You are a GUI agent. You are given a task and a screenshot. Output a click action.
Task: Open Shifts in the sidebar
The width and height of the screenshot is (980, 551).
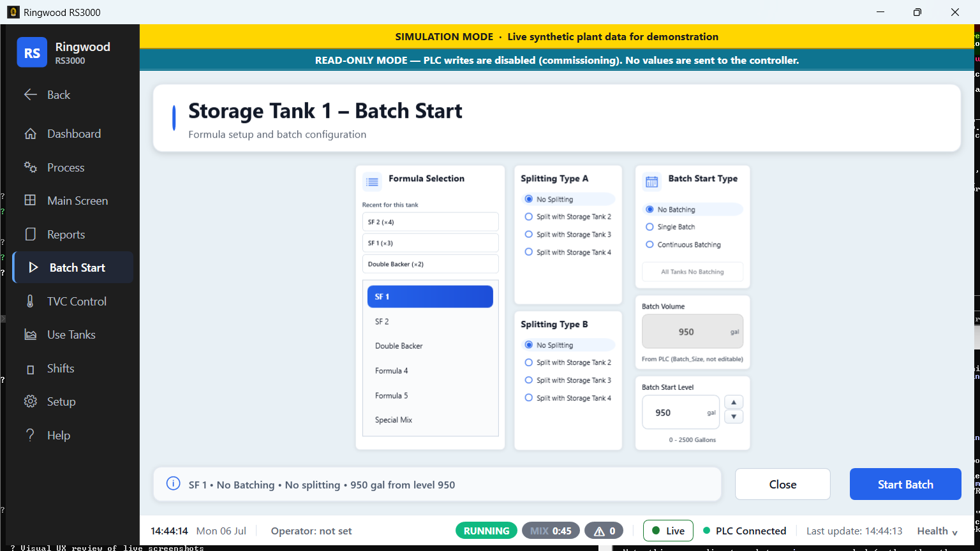pyautogui.click(x=73, y=369)
